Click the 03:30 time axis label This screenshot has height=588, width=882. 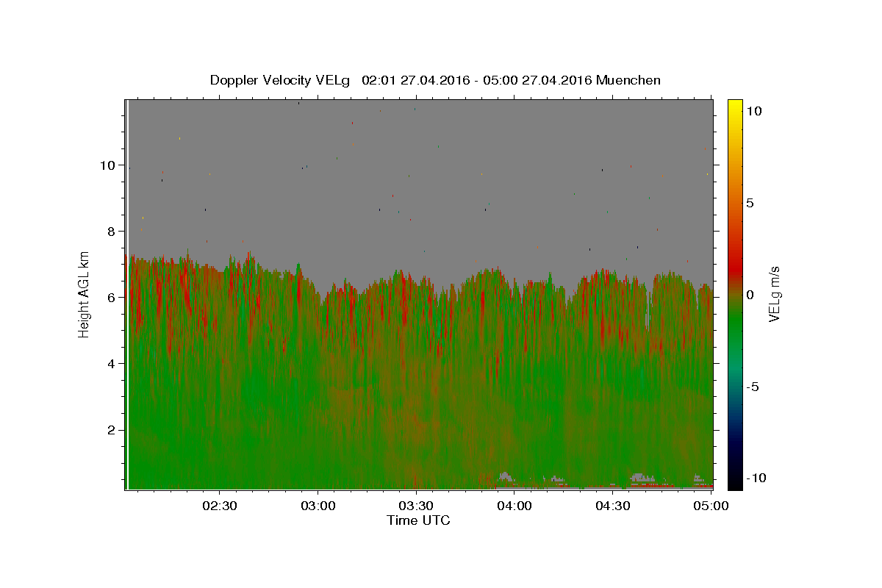tap(416, 506)
